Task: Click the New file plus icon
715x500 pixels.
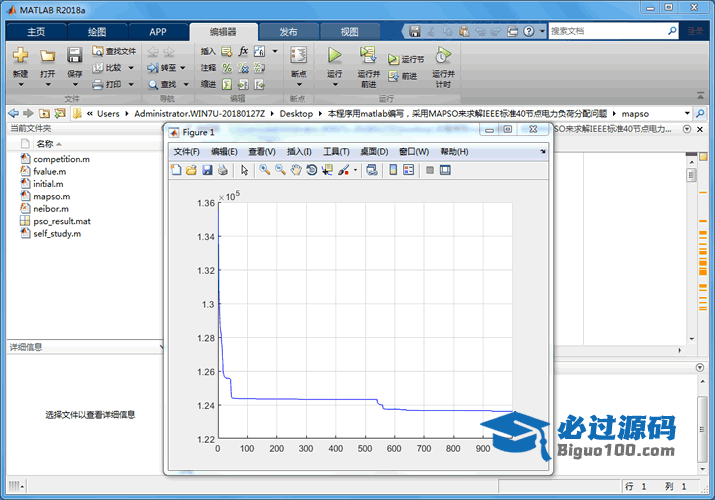Action: pyautogui.click(x=20, y=56)
